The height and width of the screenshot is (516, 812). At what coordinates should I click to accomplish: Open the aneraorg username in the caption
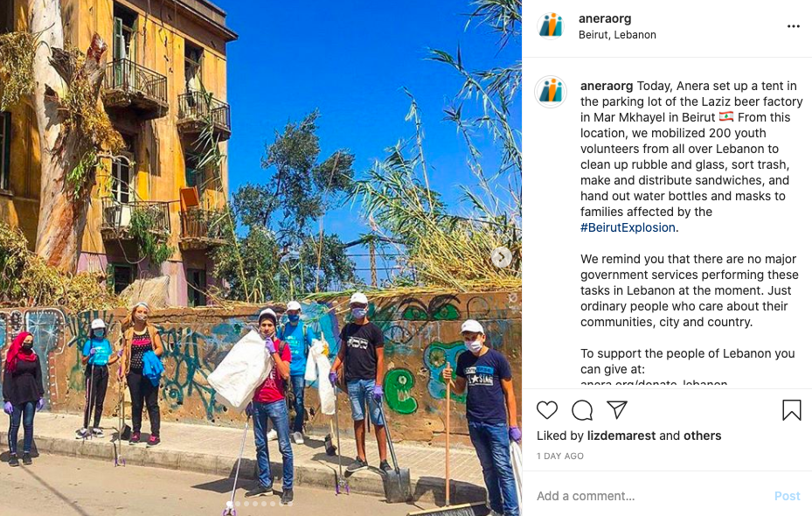tap(607, 86)
